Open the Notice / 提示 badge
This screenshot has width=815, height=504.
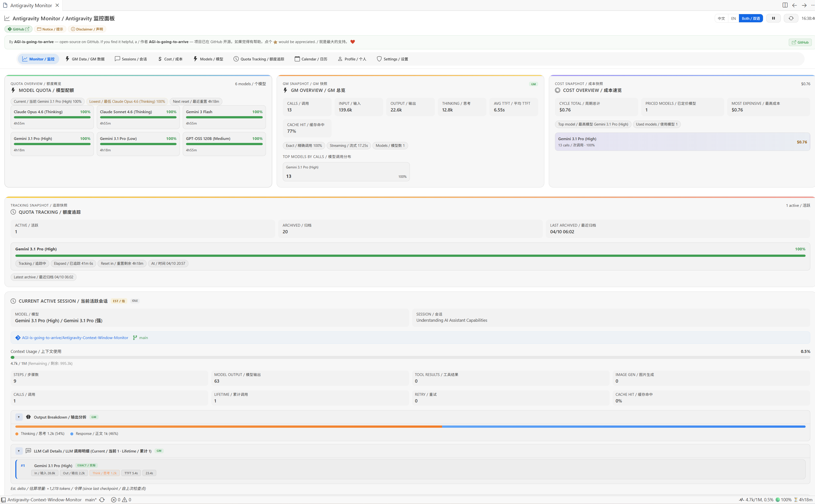(x=50, y=29)
